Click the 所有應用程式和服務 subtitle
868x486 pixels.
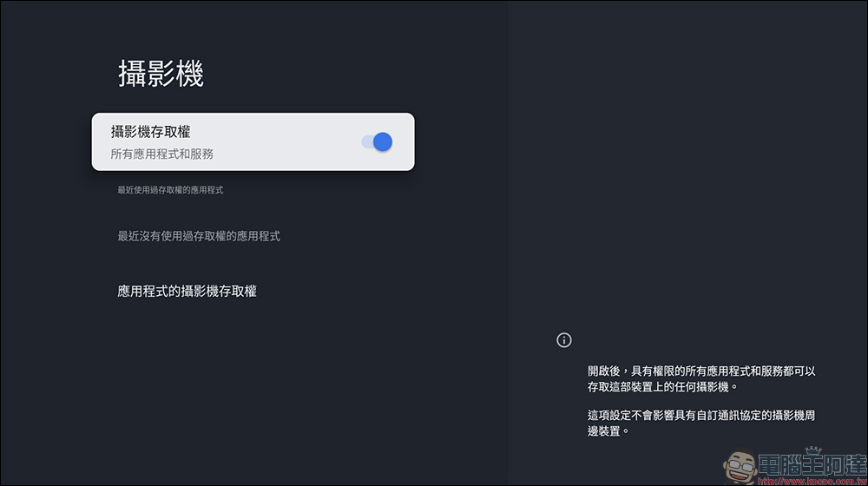point(162,154)
